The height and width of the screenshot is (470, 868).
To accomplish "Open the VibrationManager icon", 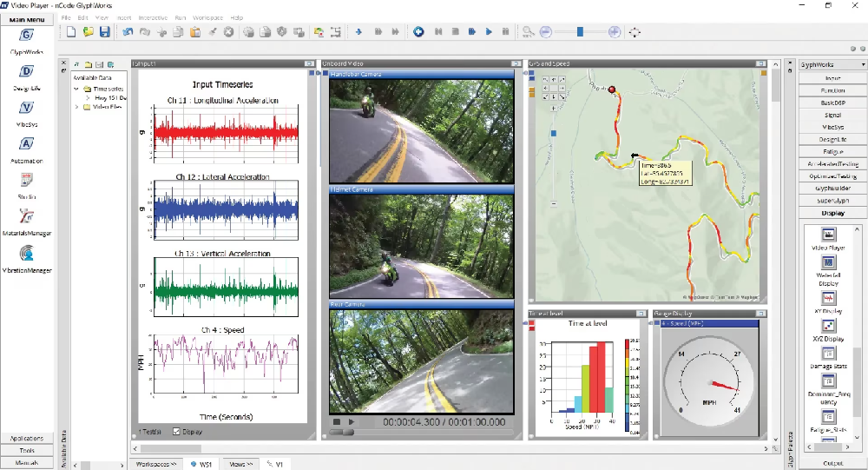I will (26, 253).
